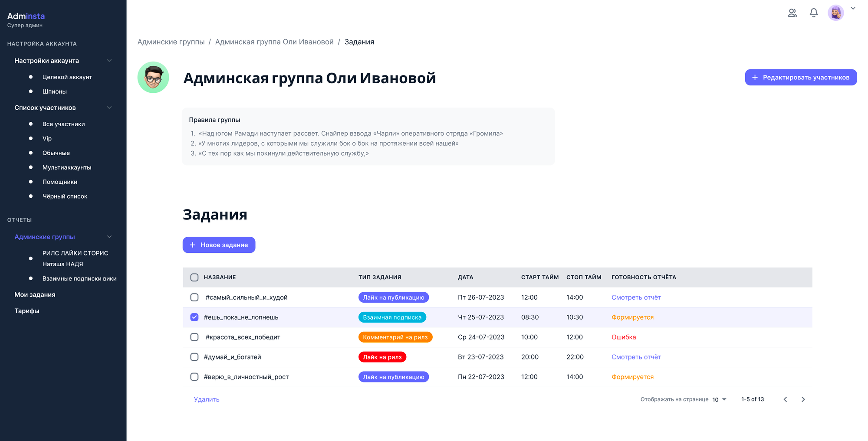Screen dimensions: 868x441
Task: Go to next page with the right arrow
Action: coord(803,399)
